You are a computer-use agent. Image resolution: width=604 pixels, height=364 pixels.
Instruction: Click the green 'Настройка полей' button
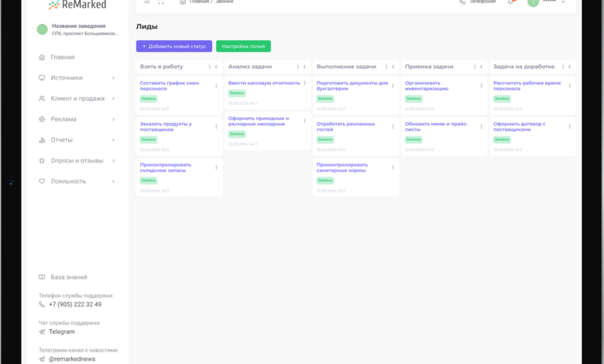pos(243,46)
